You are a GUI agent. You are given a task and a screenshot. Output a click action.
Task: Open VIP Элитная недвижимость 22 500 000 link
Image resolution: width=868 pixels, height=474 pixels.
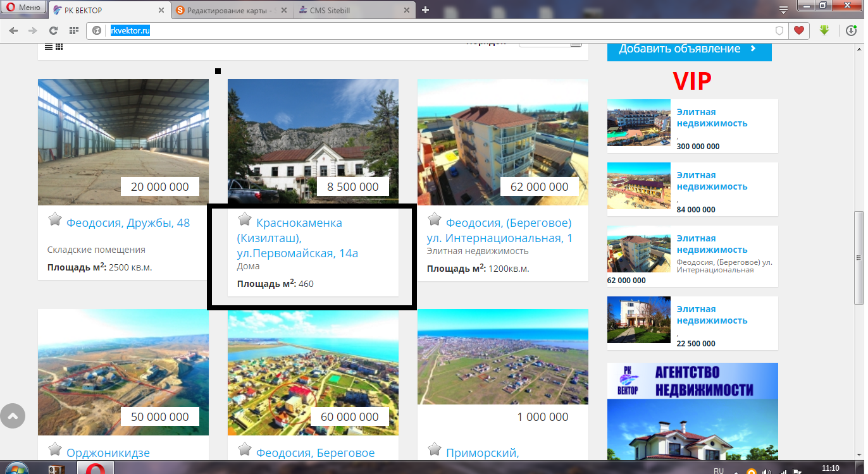tap(712, 315)
